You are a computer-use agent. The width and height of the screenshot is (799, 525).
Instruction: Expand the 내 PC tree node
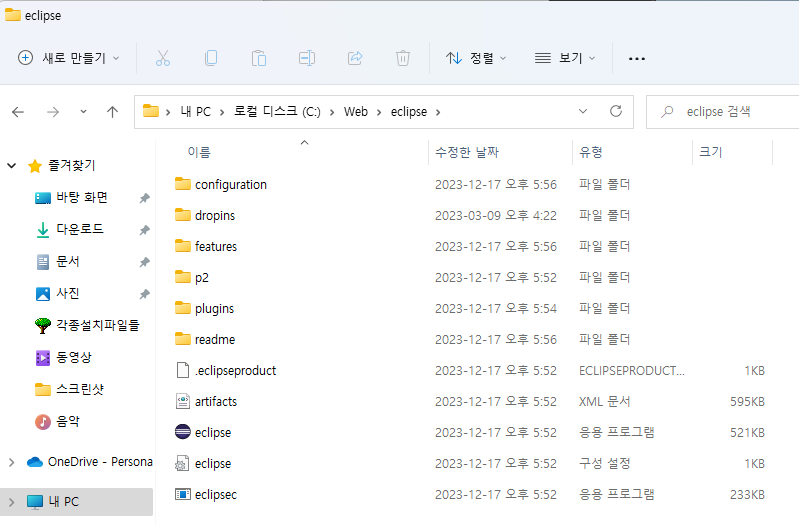click(x=12, y=502)
